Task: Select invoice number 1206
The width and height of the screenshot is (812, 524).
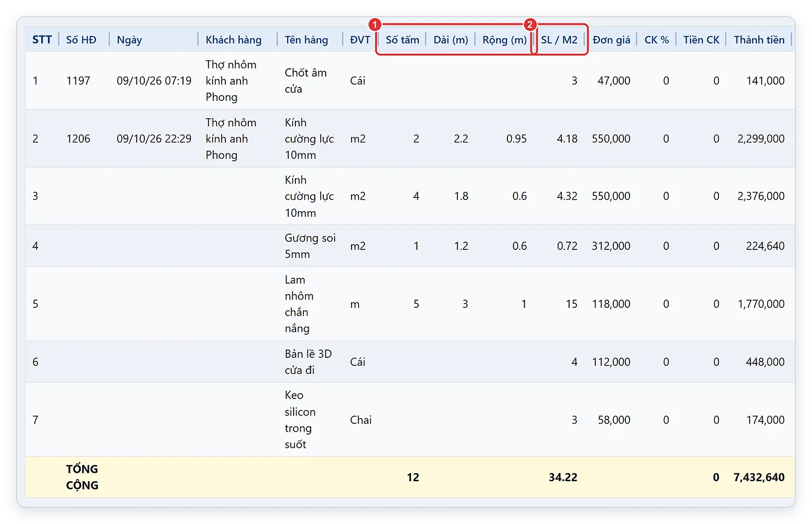Action: coord(79,138)
